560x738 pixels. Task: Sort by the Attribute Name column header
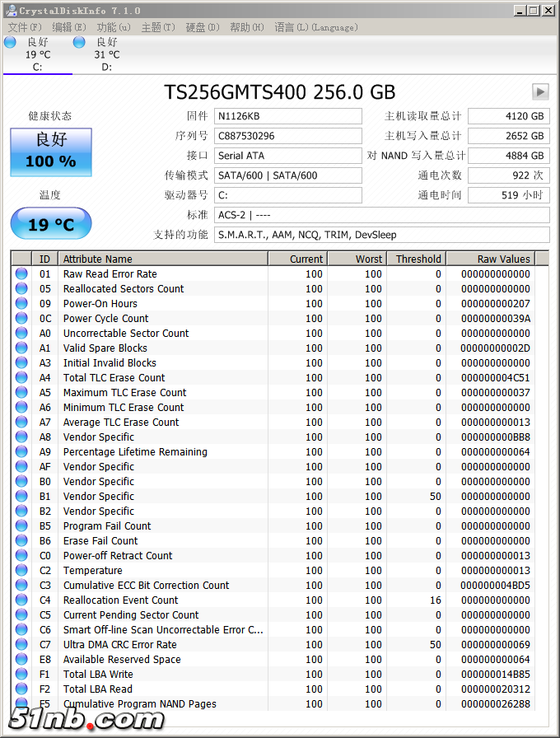click(163, 259)
